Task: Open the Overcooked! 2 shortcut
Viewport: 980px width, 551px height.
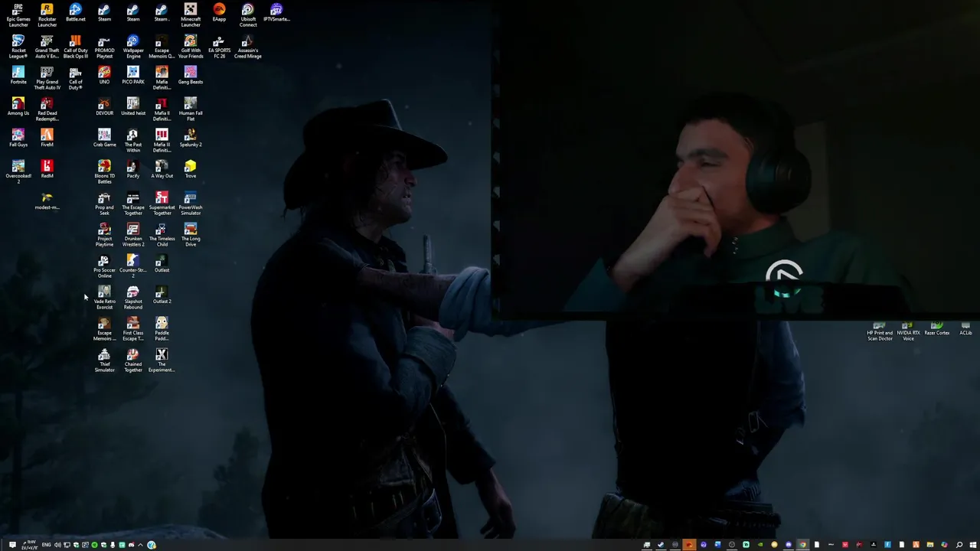Action: [18, 171]
